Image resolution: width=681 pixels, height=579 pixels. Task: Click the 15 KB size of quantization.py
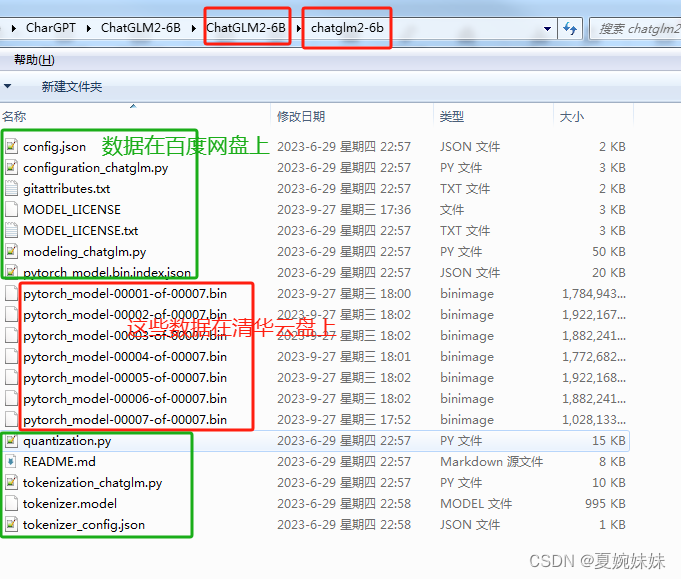click(608, 440)
